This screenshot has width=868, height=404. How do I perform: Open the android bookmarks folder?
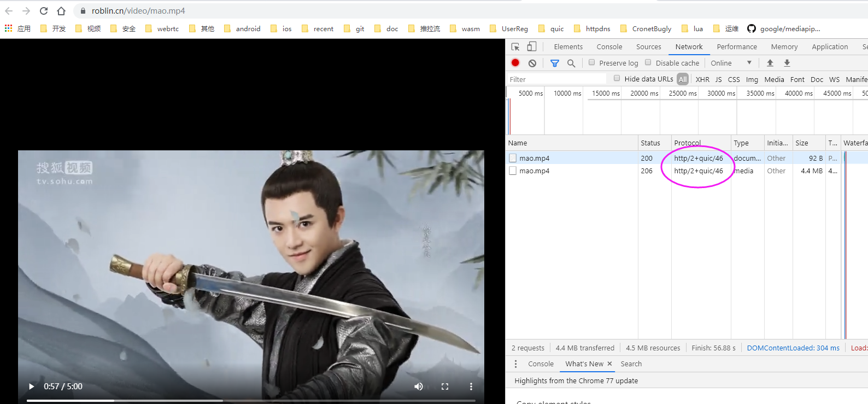point(242,28)
